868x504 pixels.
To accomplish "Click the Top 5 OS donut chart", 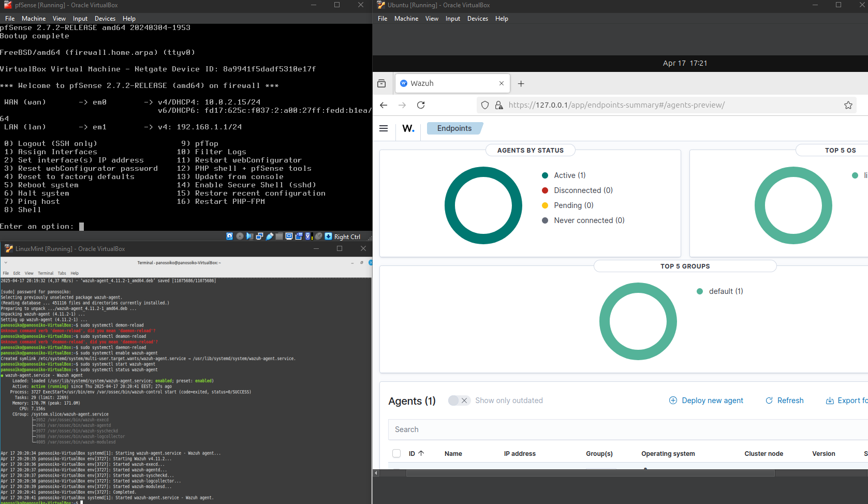I will (793, 205).
